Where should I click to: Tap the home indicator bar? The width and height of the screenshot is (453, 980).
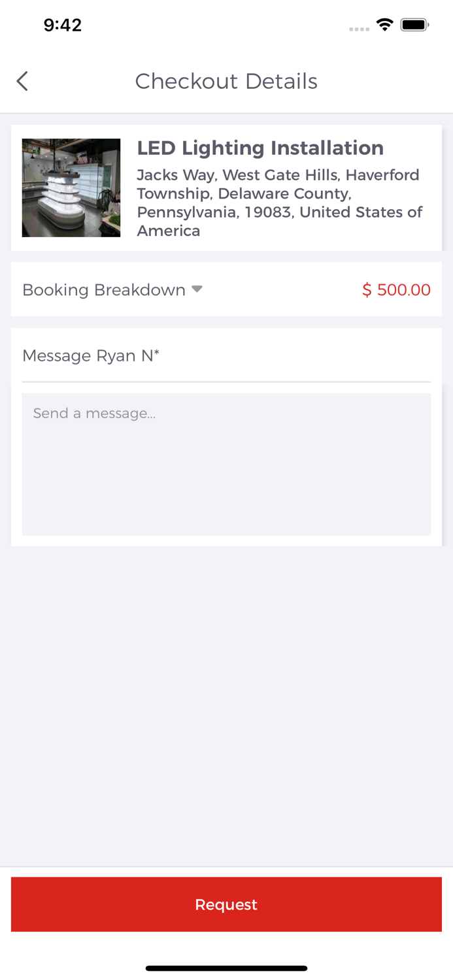point(226,968)
